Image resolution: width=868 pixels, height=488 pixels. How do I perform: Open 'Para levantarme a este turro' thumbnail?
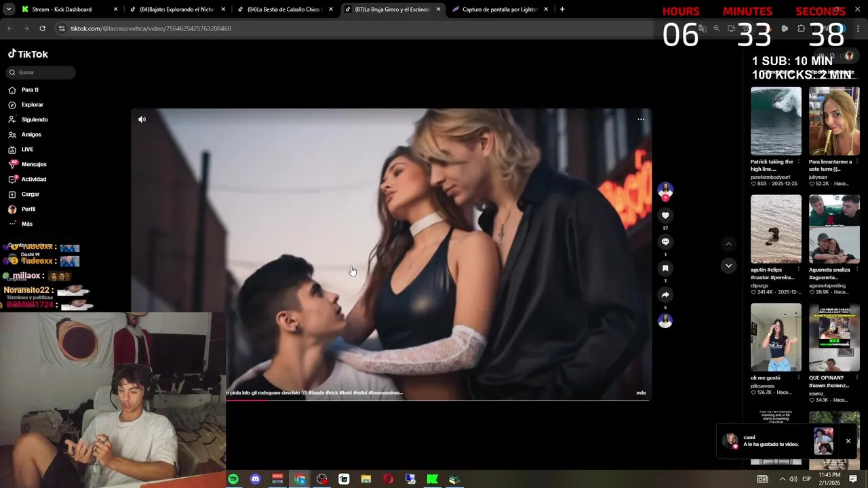point(834,121)
